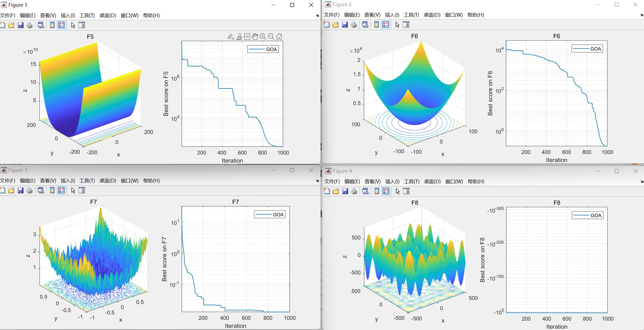
Task: Select the data brushing tool above the F5 plot
Action: coord(239,36)
